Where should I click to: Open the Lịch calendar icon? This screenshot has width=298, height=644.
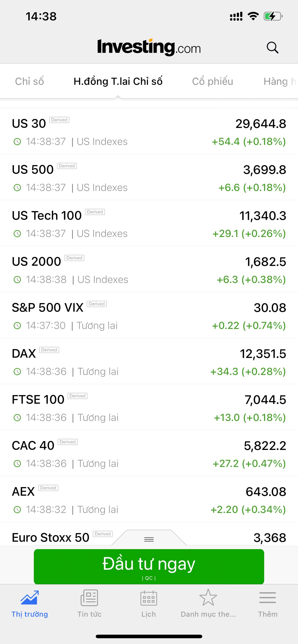[x=149, y=598]
